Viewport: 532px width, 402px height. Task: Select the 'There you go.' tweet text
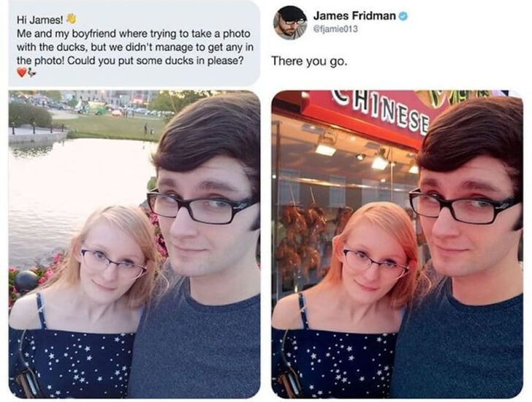[x=309, y=61]
